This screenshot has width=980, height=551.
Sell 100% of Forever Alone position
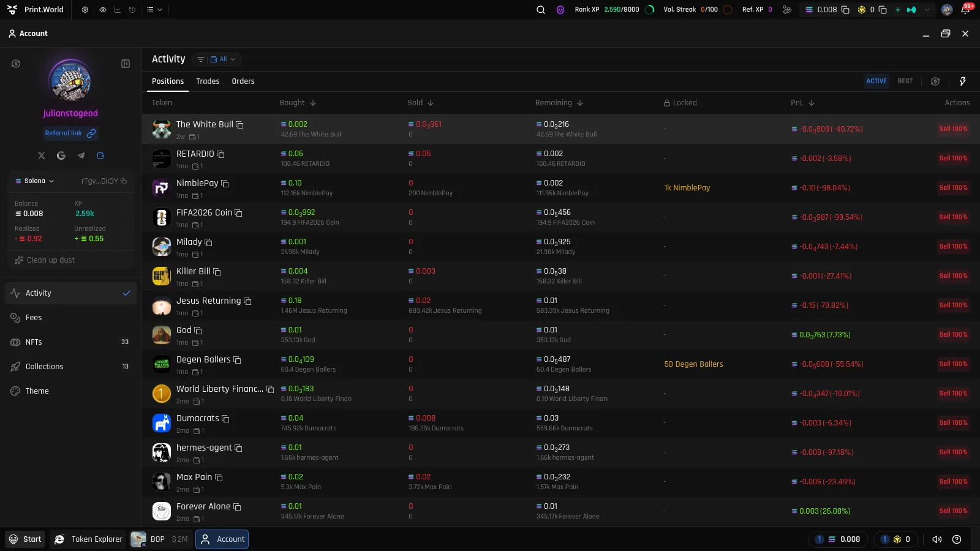click(x=953, y=511)
